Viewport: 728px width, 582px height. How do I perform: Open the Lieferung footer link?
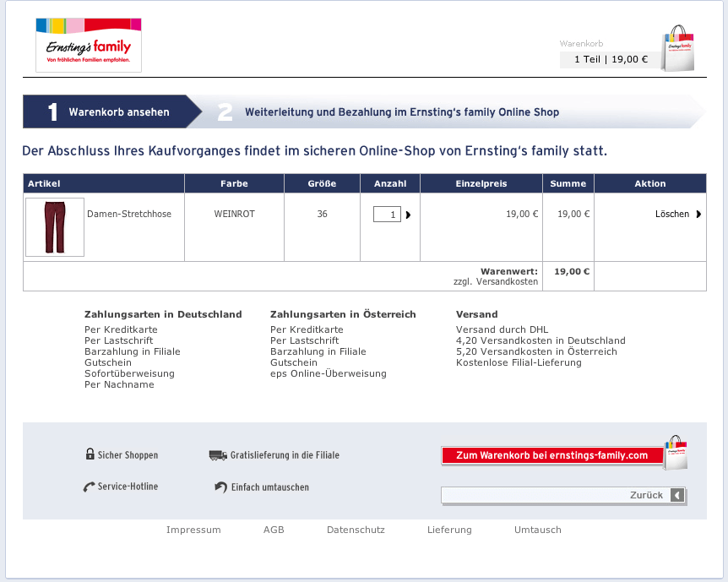[x=449, y=530]
